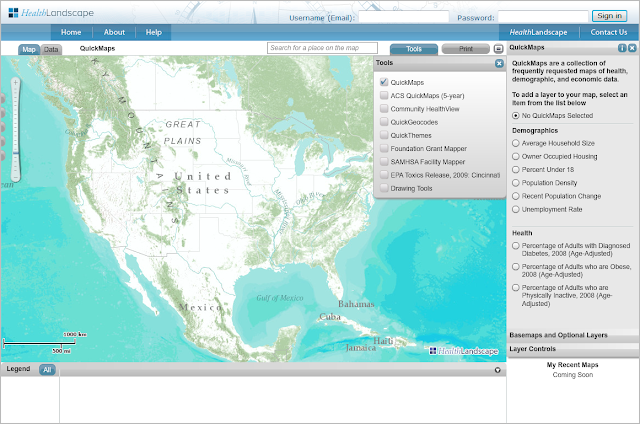Click the minimize toolbar icon next to Print
The height and width of the screenshot is (424, 640).
click(x=498, y=49)
